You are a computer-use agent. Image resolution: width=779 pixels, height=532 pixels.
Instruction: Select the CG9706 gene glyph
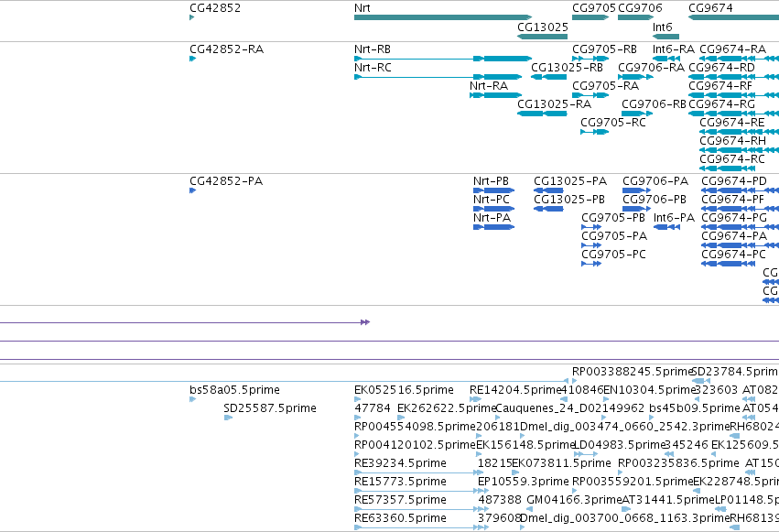[635, 18]
